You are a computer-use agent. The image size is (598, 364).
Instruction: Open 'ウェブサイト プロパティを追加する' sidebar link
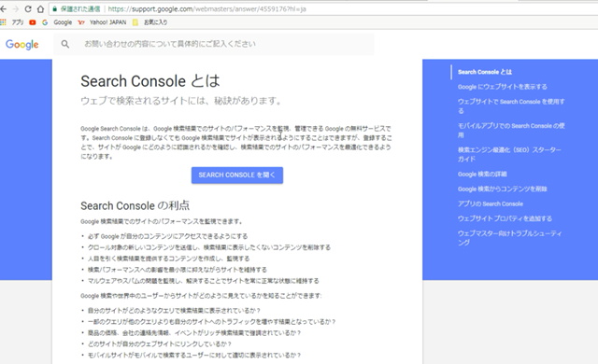pyautogui.click(x=505, y=218)
